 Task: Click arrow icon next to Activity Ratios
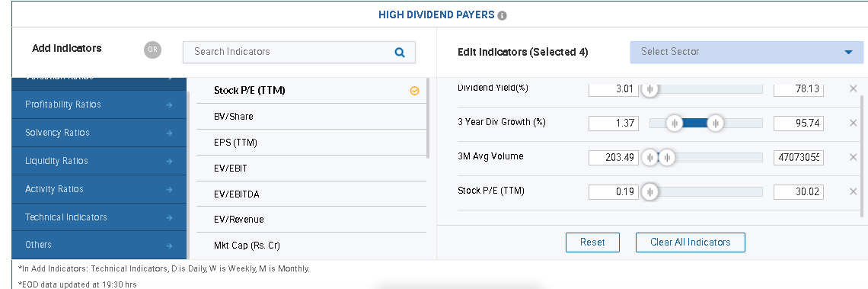pos(169,190)
